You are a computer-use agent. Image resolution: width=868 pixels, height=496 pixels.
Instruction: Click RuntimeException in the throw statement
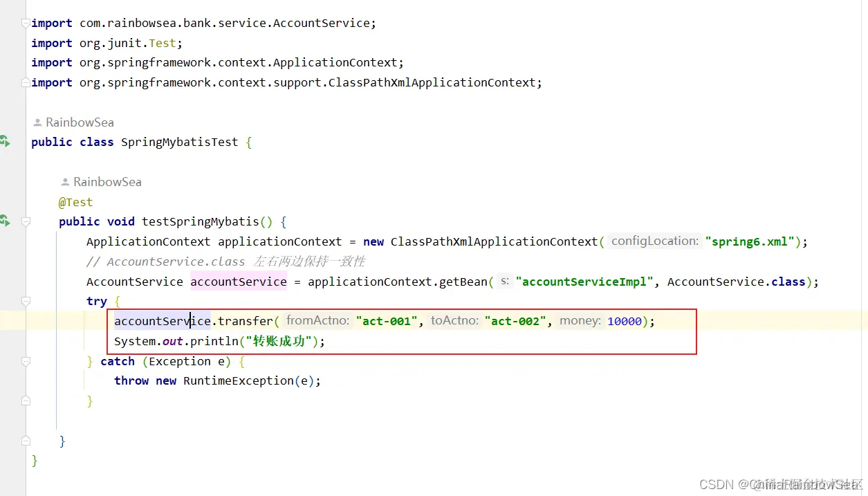239,380
